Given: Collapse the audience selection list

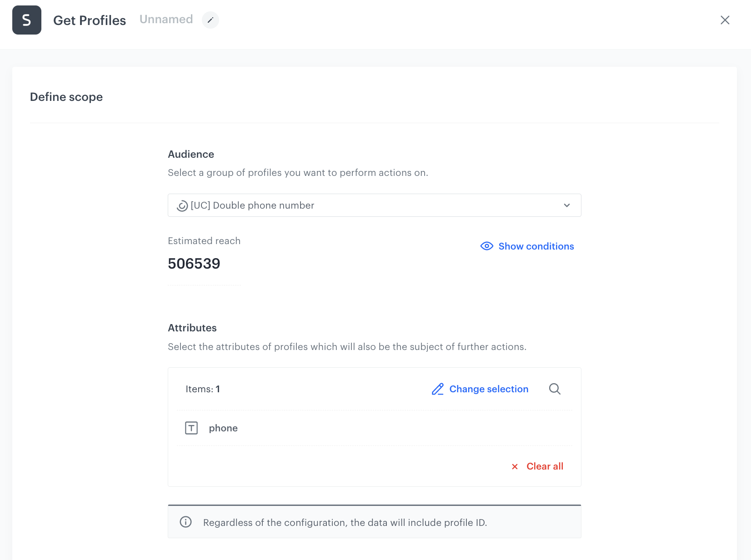Looking at the screenshot, I should tap(566, 205).
